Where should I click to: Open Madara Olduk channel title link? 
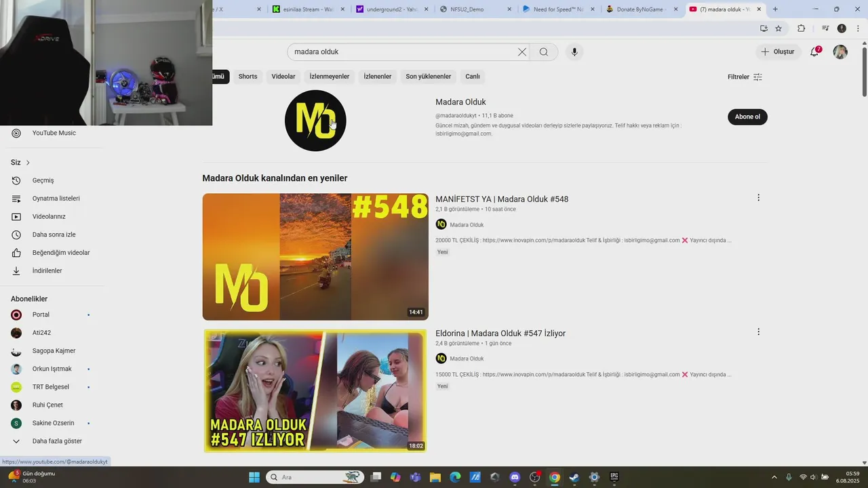click(460, 102)
